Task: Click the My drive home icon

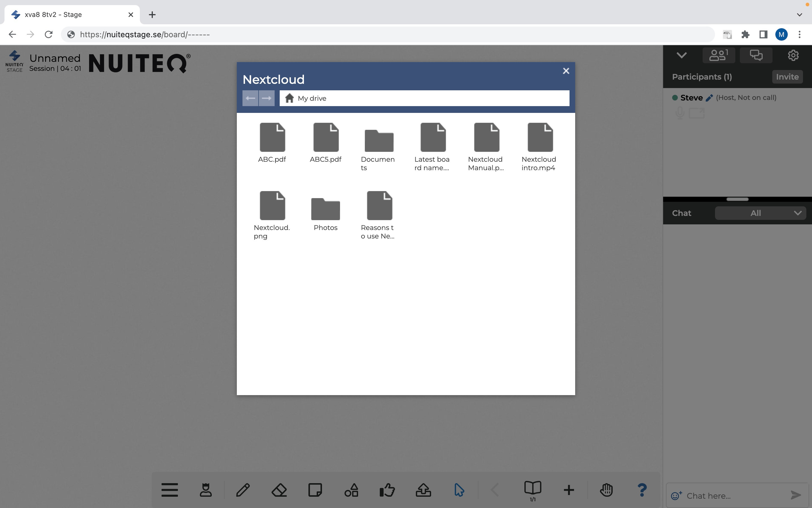Action: point(289,98)
